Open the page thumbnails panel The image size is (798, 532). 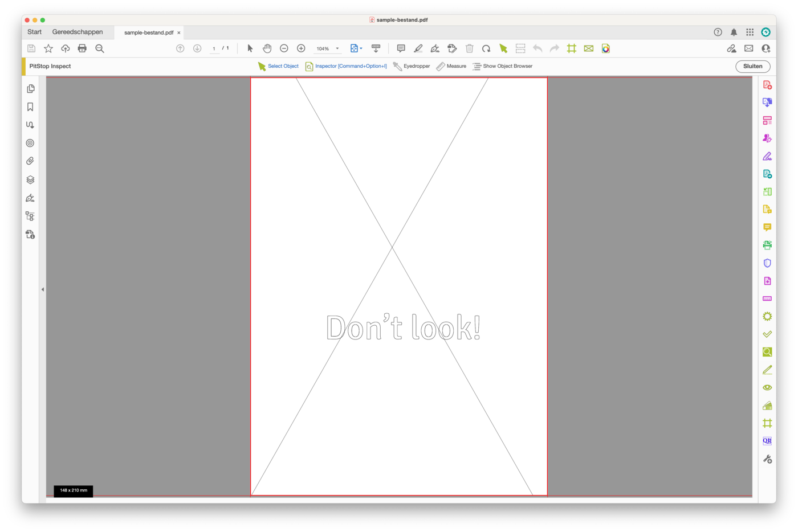click(30, 89)
